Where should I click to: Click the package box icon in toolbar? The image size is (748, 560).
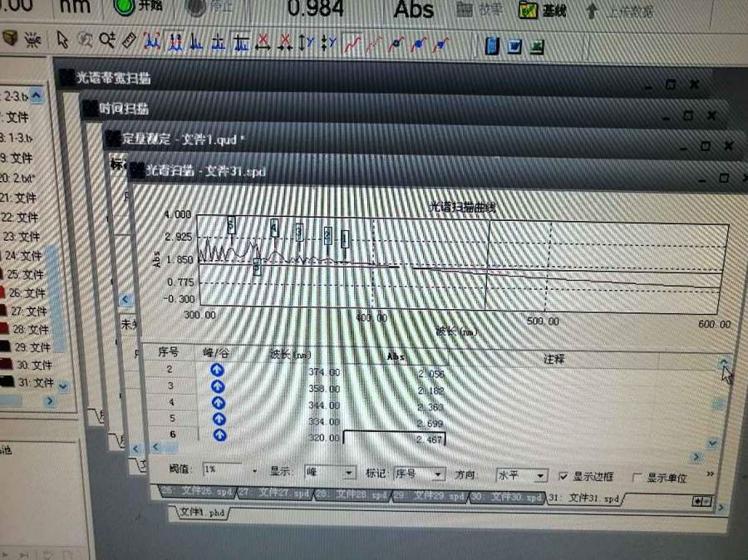[x=10, y=37]
